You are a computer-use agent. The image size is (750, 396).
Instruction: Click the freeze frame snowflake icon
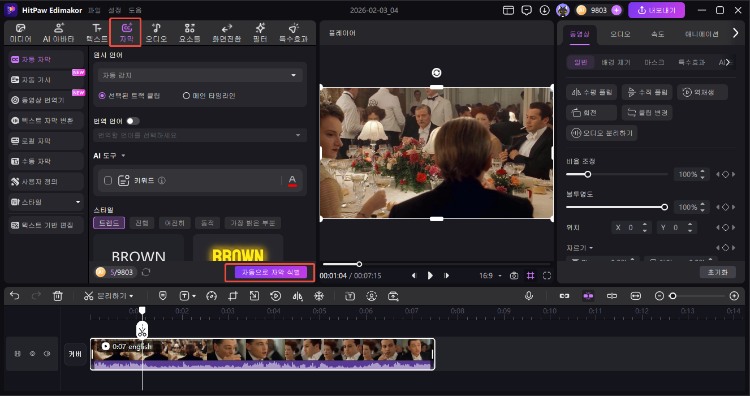[319, 296]
